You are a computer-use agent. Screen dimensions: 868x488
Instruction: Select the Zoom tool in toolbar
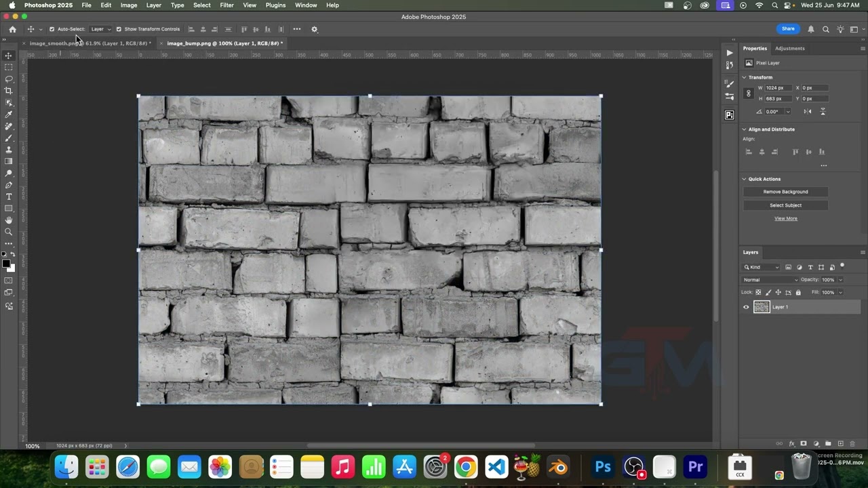point(9,232)
